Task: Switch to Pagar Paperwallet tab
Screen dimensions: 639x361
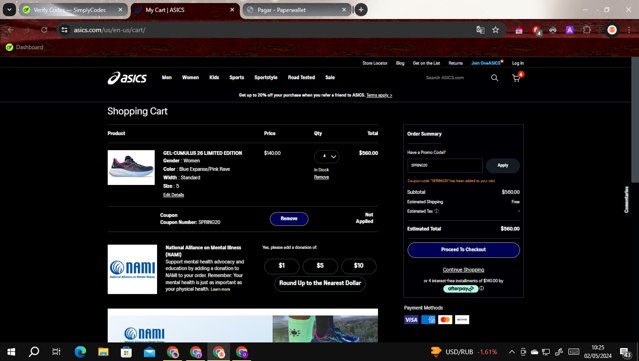Action: click(296, 10)
